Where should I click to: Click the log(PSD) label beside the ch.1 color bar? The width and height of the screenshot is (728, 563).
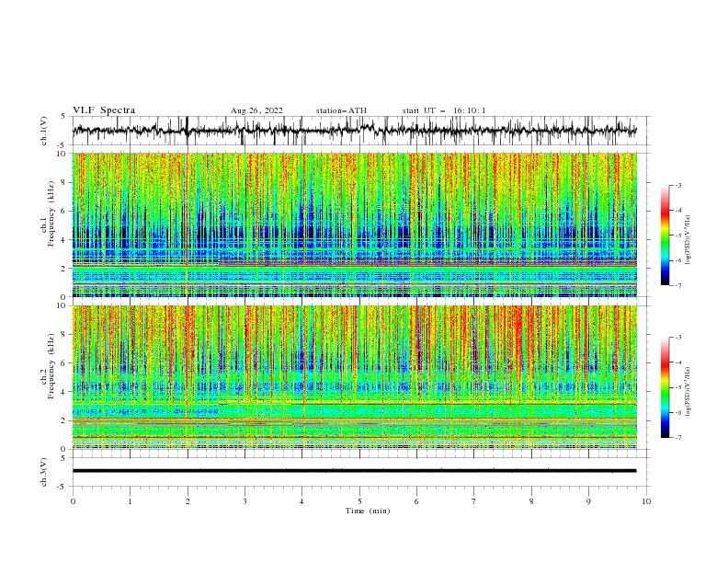(688, 240)
